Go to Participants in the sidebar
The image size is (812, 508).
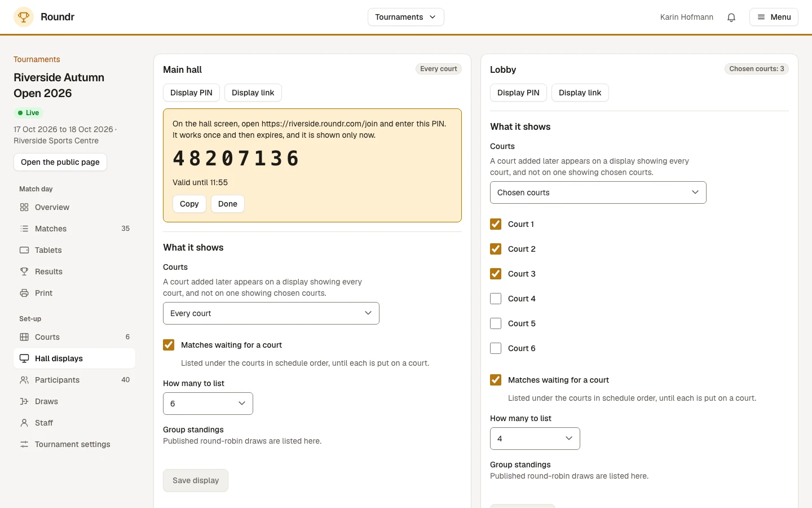pos(74,380)
